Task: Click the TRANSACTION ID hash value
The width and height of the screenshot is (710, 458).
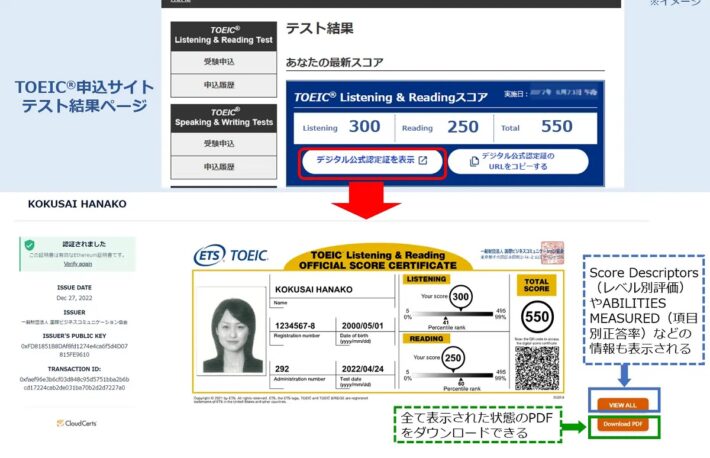Action: coord(74,383)
